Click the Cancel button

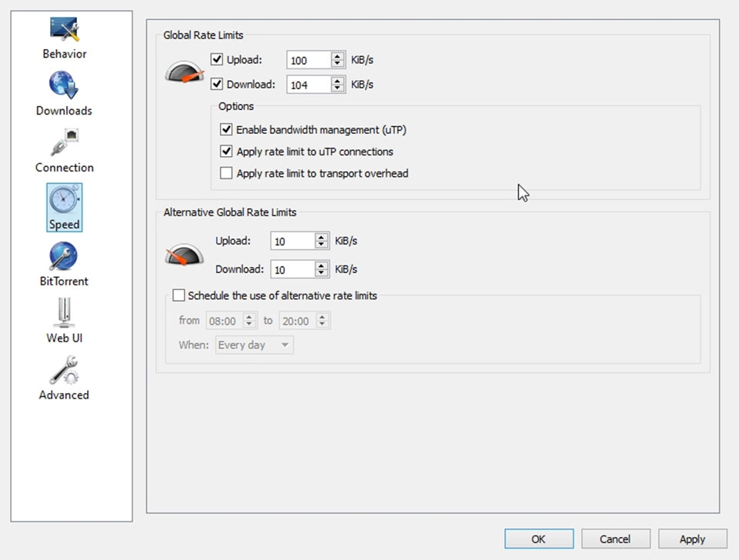tap(616, 538)
